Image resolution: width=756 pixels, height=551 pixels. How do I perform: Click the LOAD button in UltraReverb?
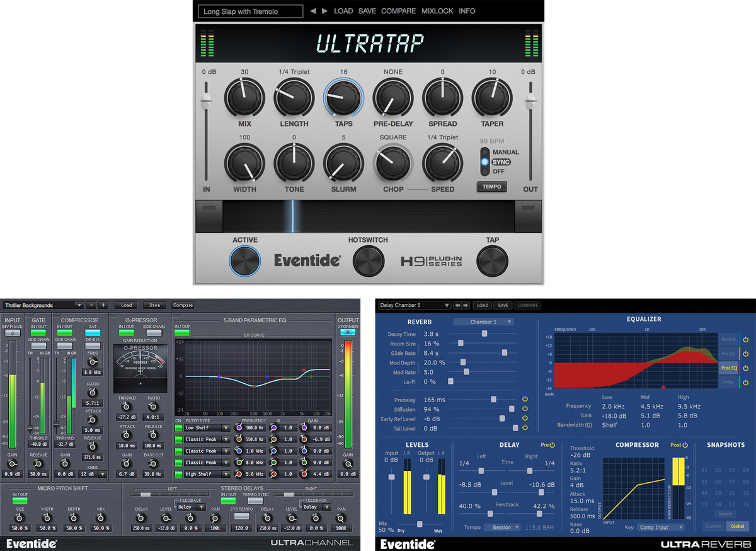pyautogui.click(x=483, y=306)
